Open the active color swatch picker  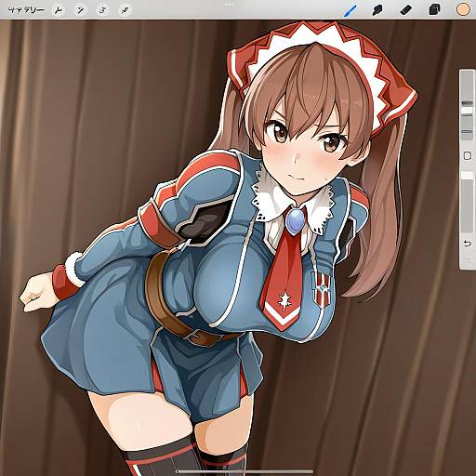pos(463,9)
